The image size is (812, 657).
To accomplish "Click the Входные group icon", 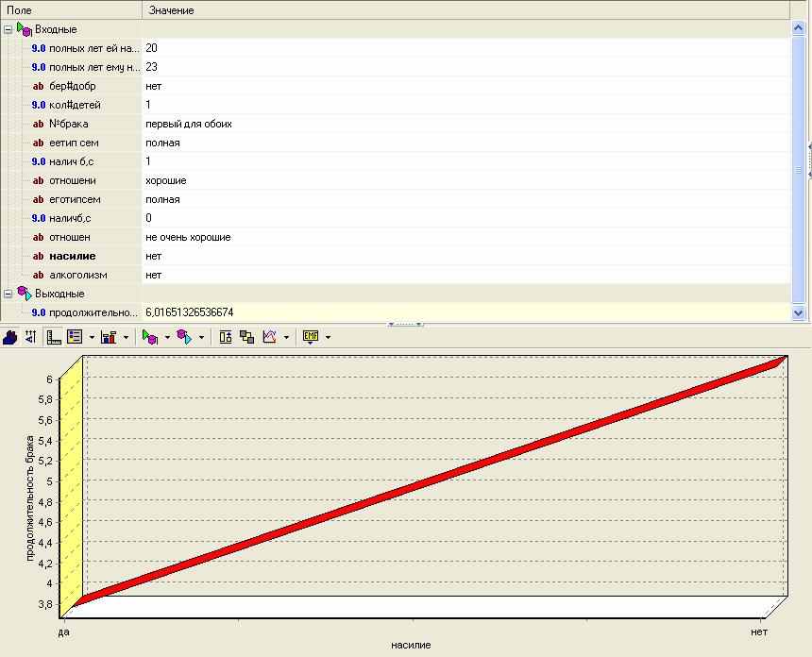I will [x=24, y=29].
